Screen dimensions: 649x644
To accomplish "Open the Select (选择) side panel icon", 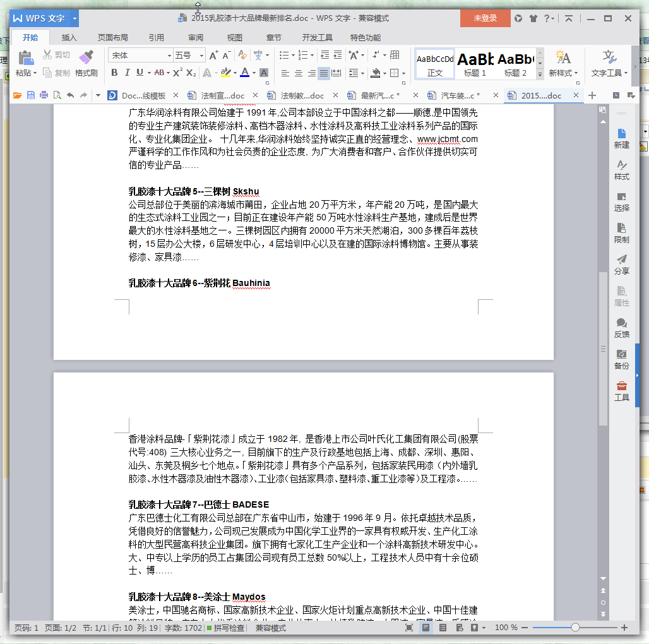I will tap(622, 196).
